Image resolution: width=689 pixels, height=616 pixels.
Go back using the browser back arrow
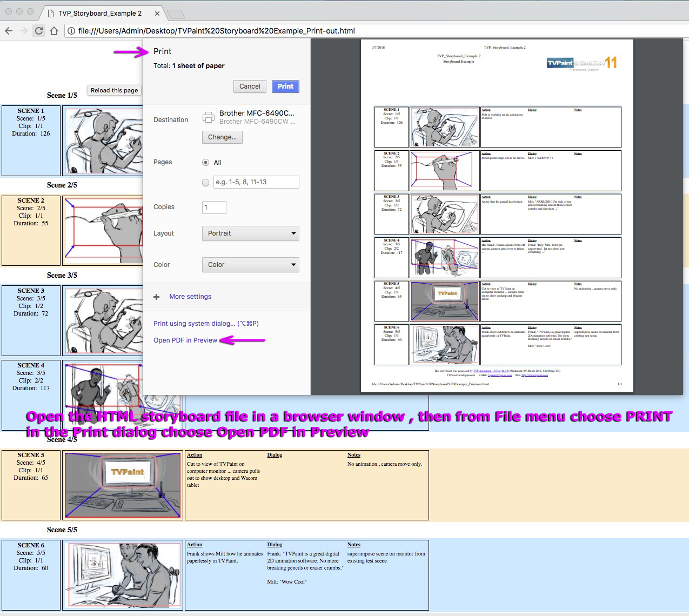(x=9, y=31)
